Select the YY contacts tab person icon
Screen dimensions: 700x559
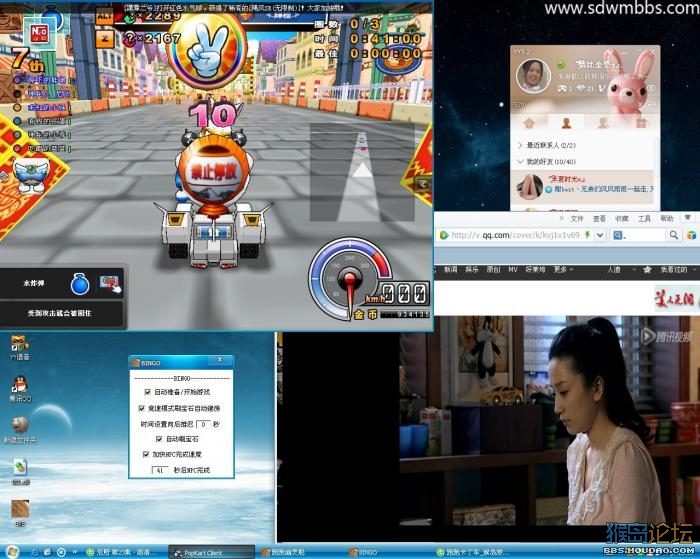pyautogui.click(x=566, y=123)
